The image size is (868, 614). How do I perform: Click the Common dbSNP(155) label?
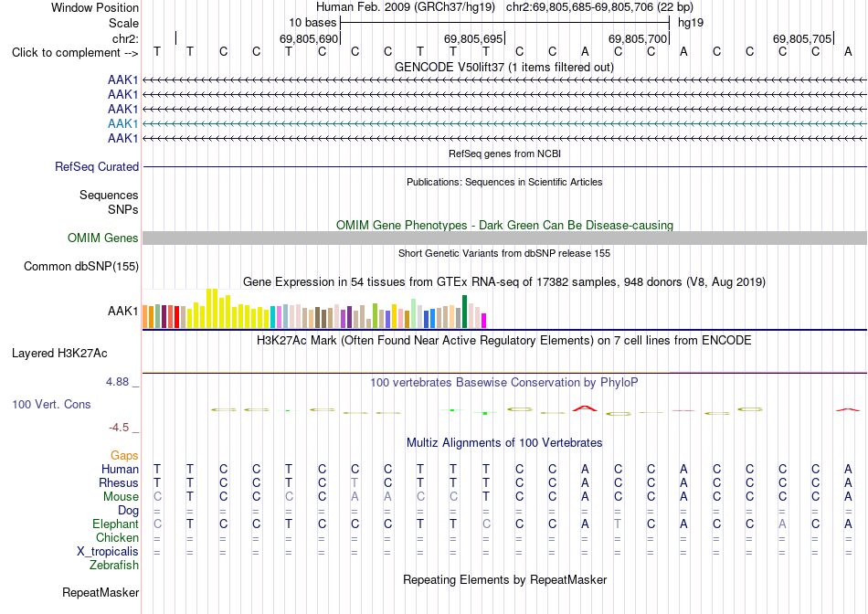[80, 266]
